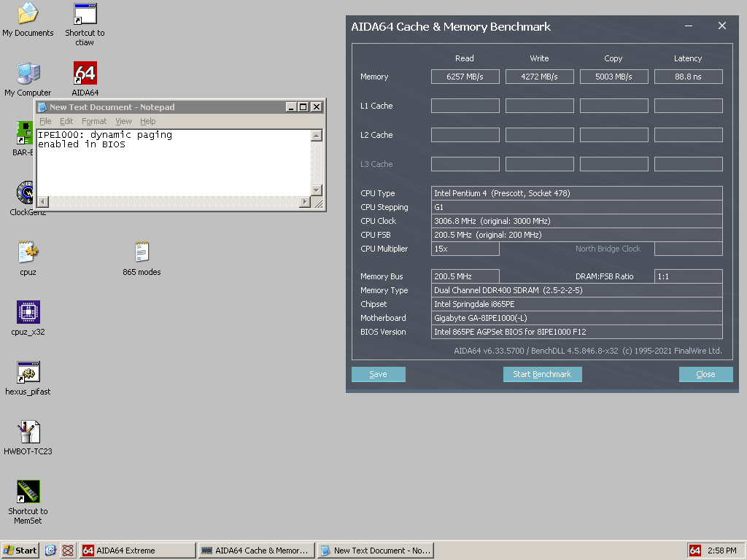Click the CPU Stepping value G1
The height and width of the screenshot is (560, 747).
576,207
